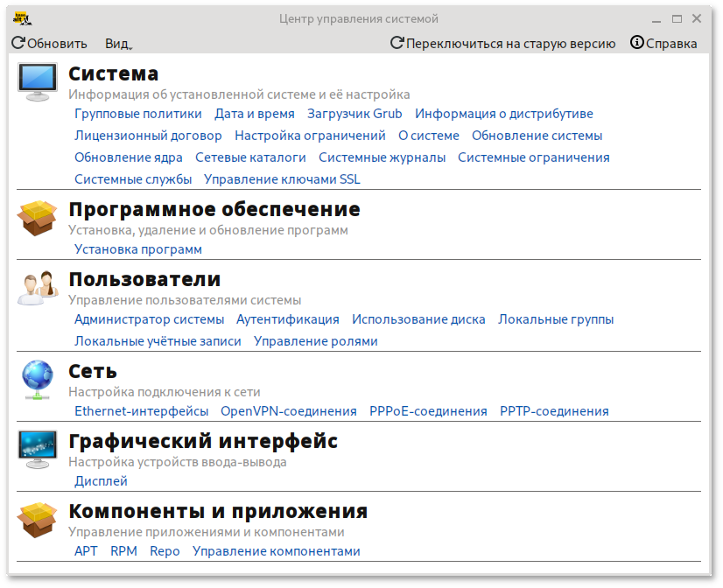The height and width of the screenshot is (588, 723).
Task: Click the Графический интерфейс displays icon
Action: coord(36,450)
